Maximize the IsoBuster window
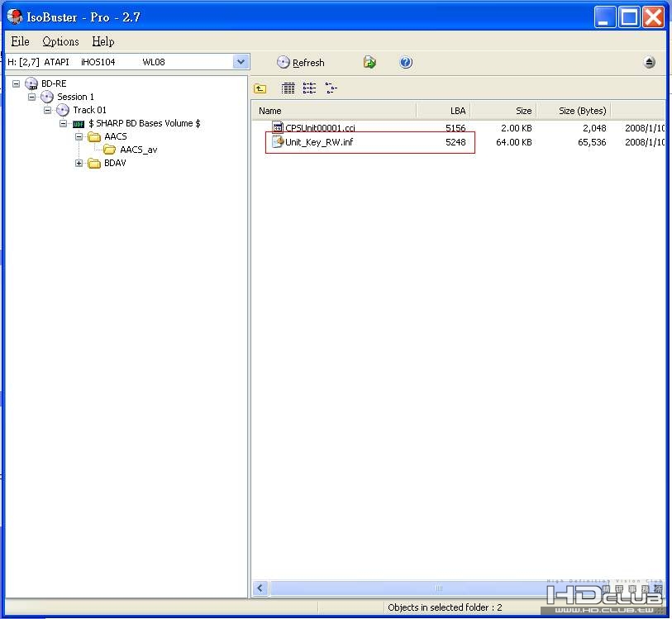The width and height of the screenshot is (672, 619). point(629,17)
